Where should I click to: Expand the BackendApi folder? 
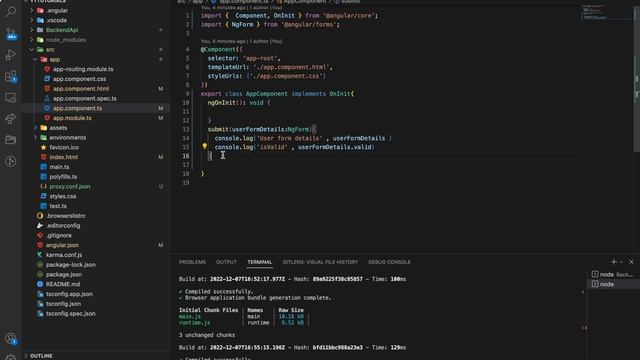coord(32,30)
